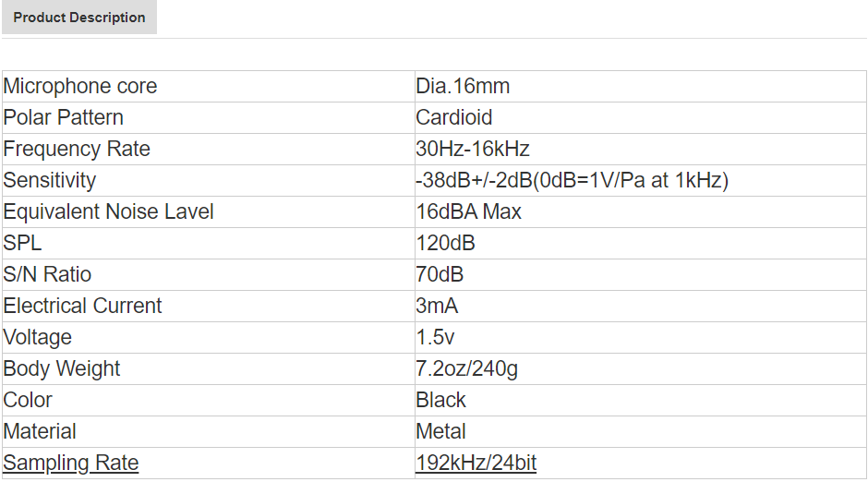Select the Microphone core label cell
Viewport: 868px width, 482px height.
[x=209, y=86]
